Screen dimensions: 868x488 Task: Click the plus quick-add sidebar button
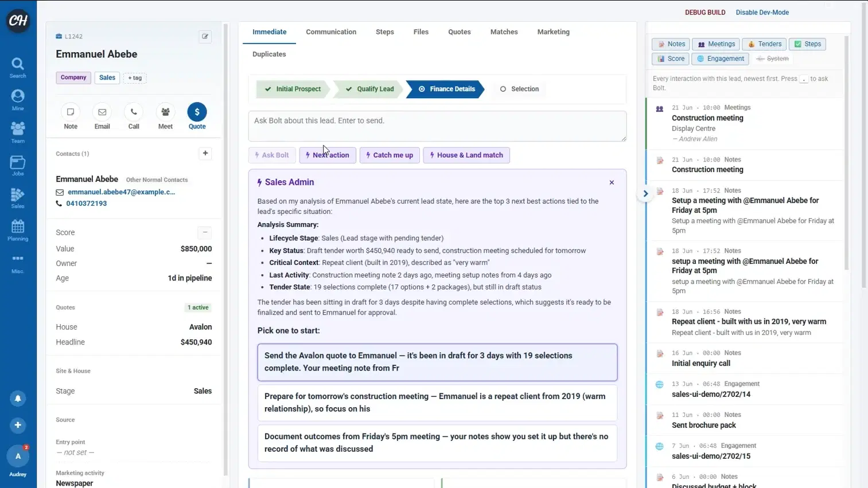[18, 425]
